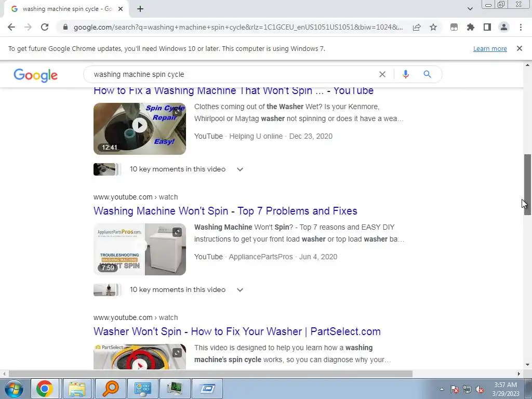Open the Windows Start button
This screenshot has height=399, width=532.
coord(14,389)
